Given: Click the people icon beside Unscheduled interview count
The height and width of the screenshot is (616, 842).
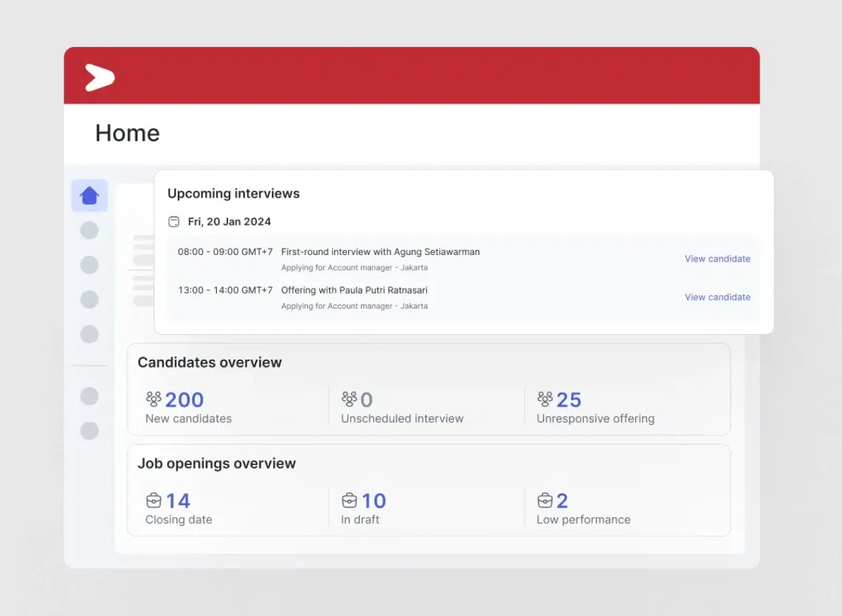Looking at the screenshot, I should (349, 399).
